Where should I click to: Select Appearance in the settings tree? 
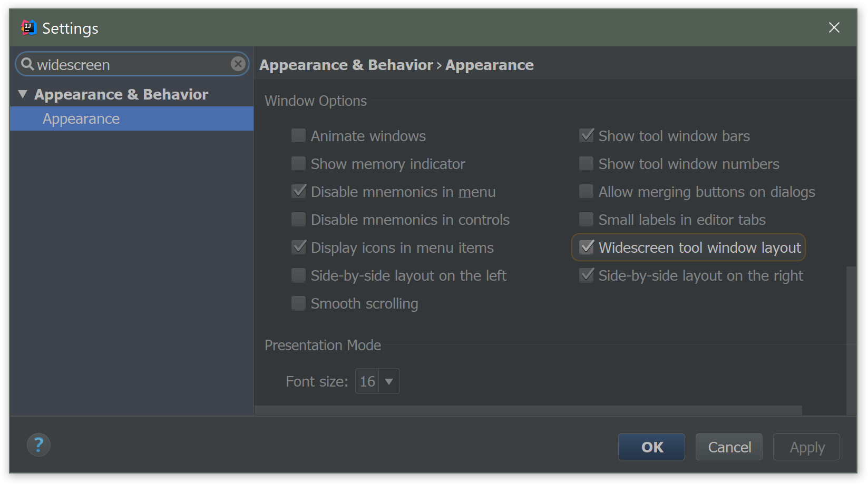(132, 118)
